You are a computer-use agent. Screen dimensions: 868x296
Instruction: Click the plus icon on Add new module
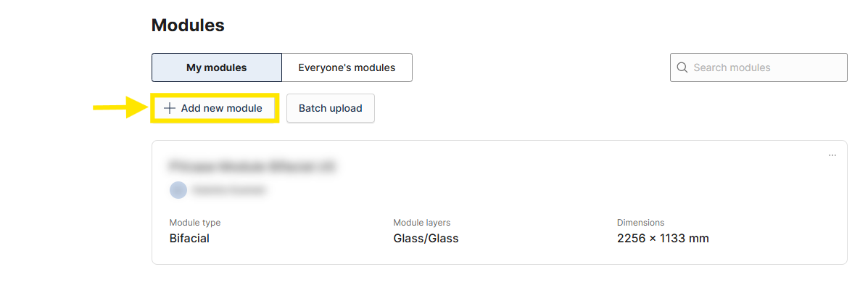[x=170, y=108]
